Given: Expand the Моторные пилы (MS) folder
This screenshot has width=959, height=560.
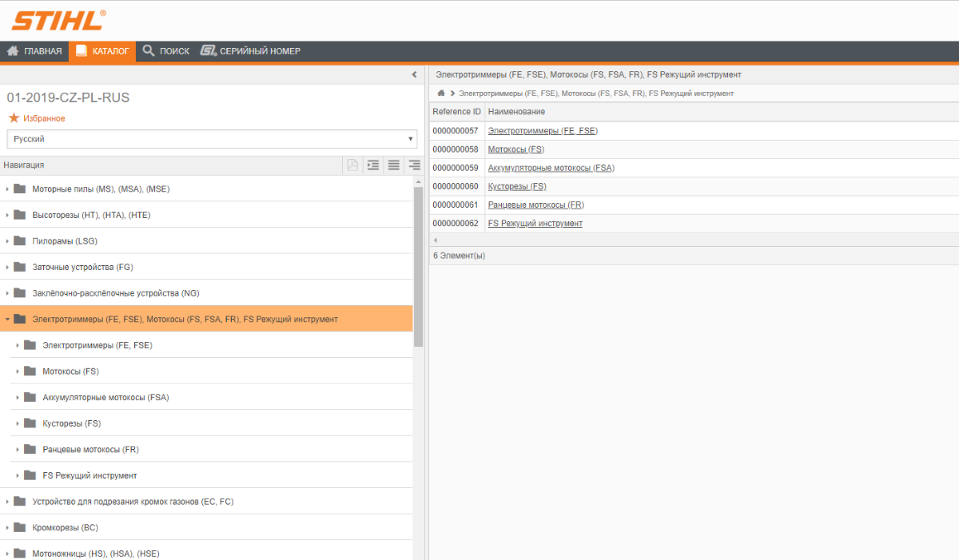Looking at the screenshot, I should point(7,189).
